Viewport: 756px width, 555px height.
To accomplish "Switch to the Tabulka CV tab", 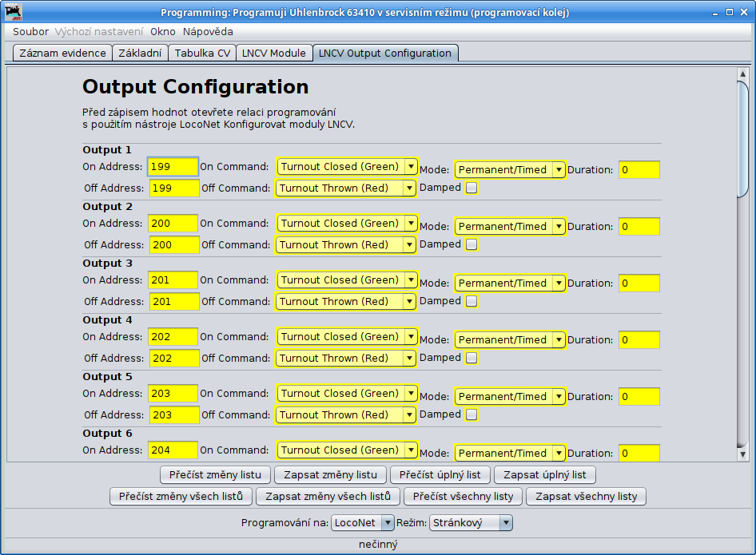I will tap(202, 54).
